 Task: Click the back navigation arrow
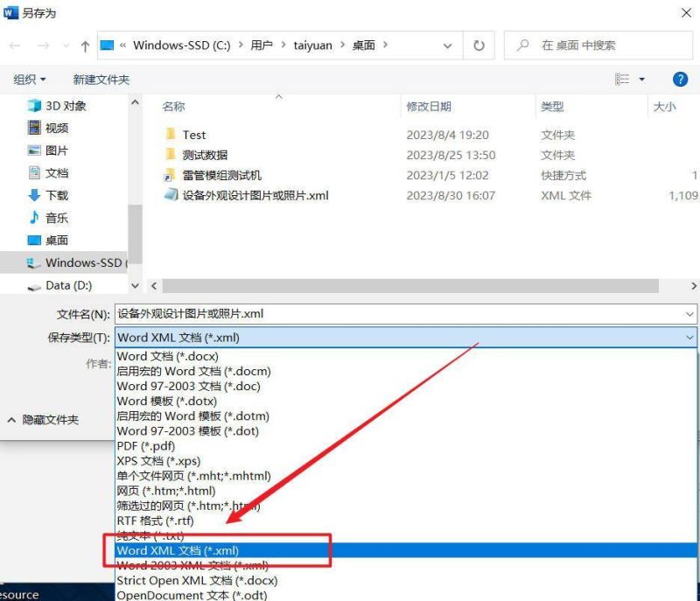14,45
